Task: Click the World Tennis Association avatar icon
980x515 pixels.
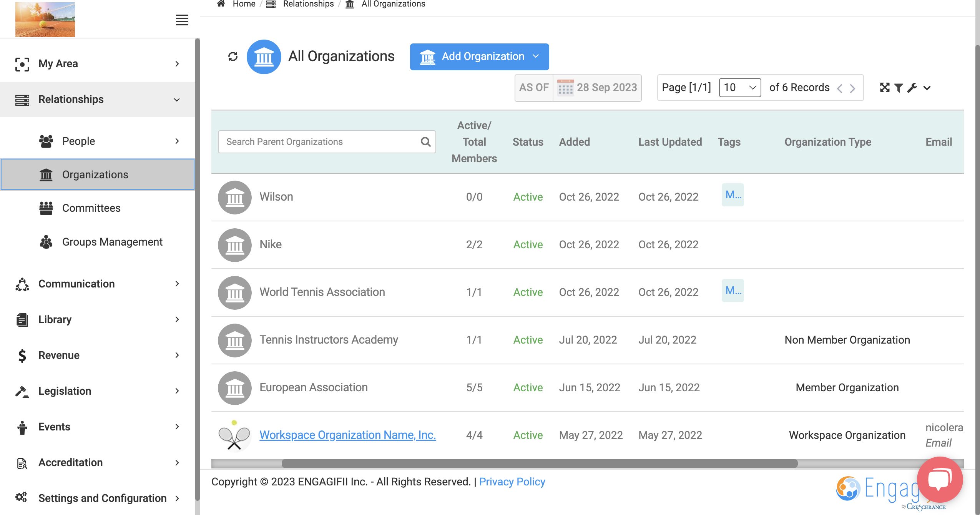Action: (234, 292)
